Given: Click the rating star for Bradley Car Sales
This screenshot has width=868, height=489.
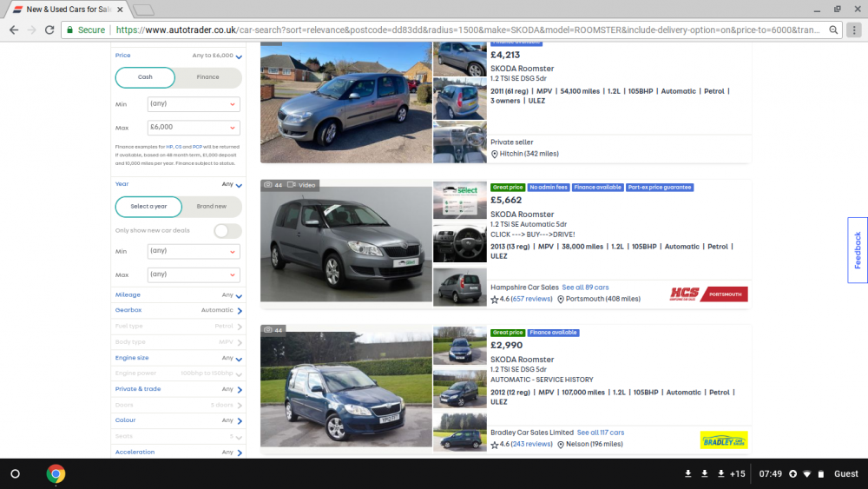Looking at the screenshot, I should [495, 444].
